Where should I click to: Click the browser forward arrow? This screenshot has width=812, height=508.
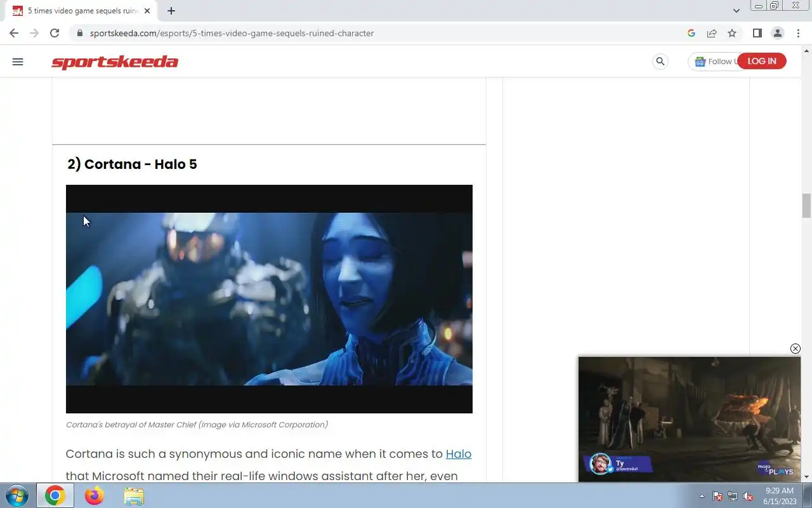[34, 33]
